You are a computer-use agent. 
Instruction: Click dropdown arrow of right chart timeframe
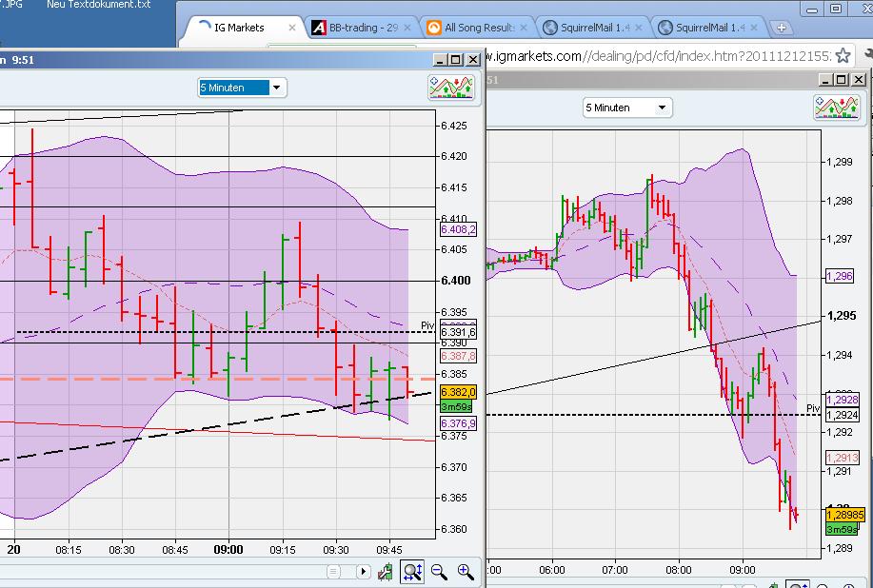[662, 108]
